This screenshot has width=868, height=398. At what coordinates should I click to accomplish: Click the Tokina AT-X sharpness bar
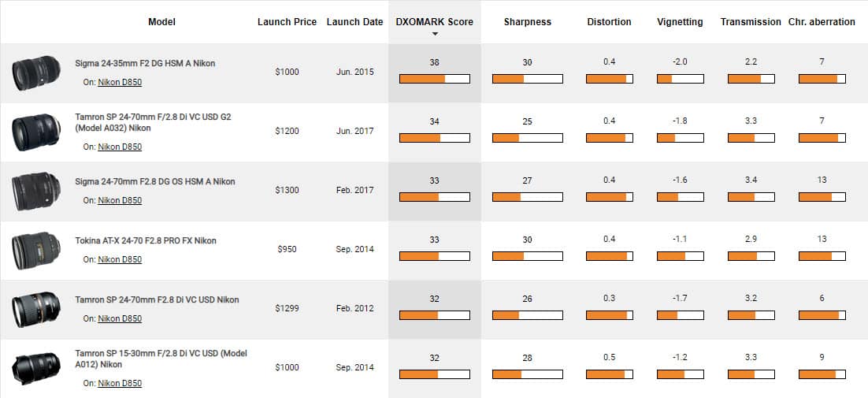[x=527, y=256]
